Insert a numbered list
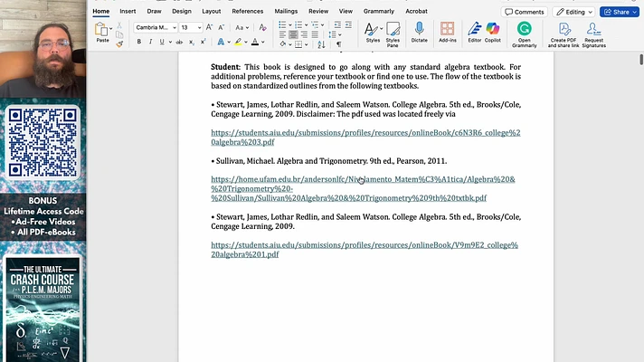This screenshot has width=644, height=362. (298, 25)
